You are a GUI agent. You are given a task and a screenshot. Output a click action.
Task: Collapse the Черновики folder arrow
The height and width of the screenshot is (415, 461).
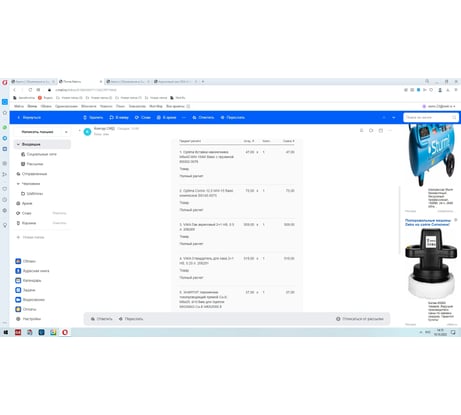click(x=18, y=184)
